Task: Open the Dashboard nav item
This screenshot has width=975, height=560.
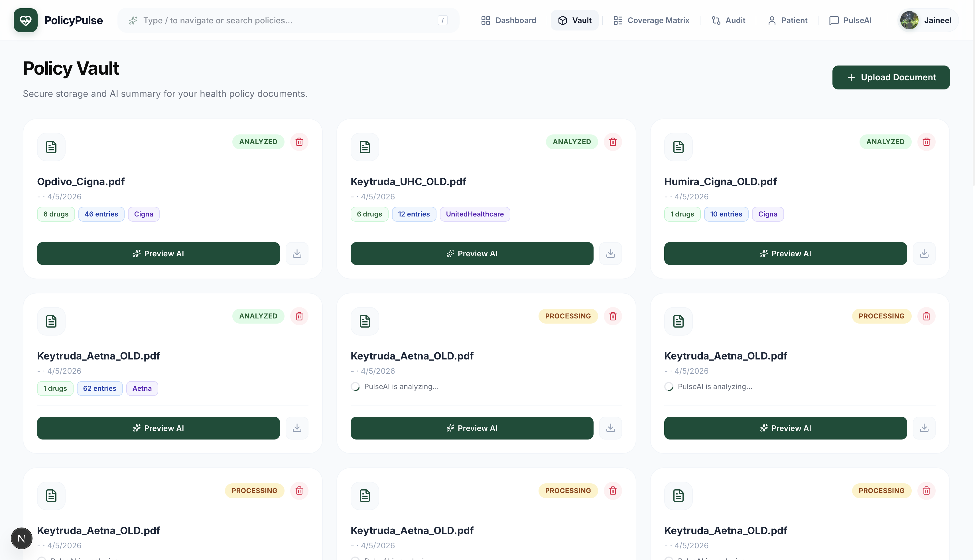Action: tap(509, 21)
